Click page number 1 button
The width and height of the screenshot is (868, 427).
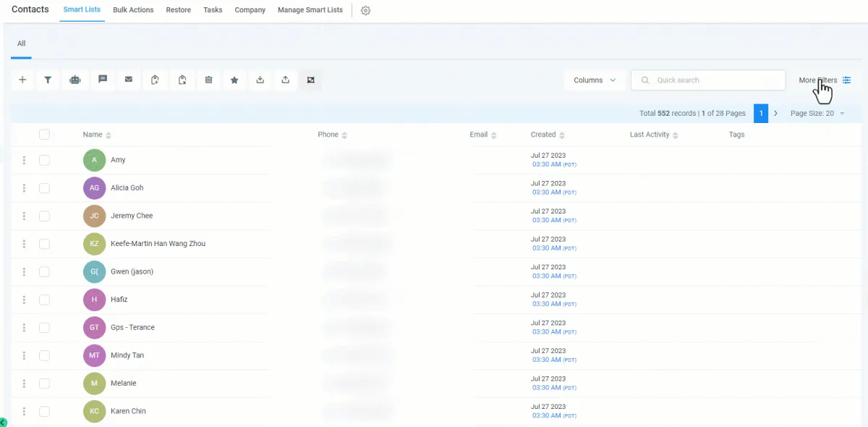pos(761,114)
